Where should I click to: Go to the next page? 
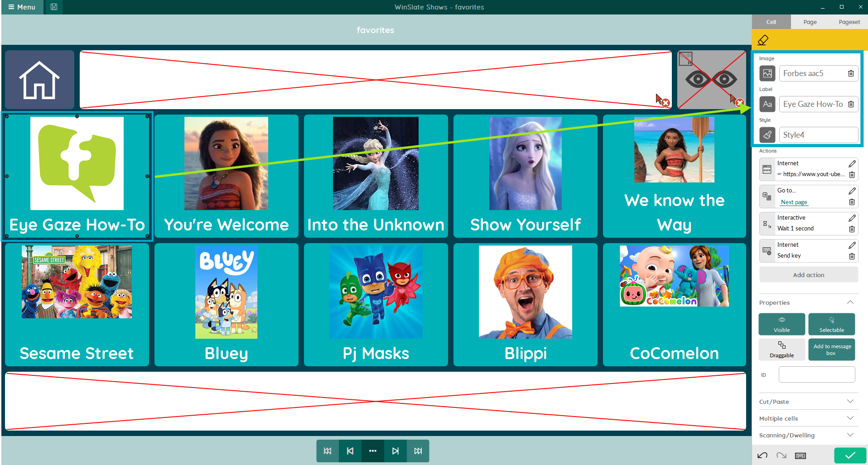click(x=395, y=451)
